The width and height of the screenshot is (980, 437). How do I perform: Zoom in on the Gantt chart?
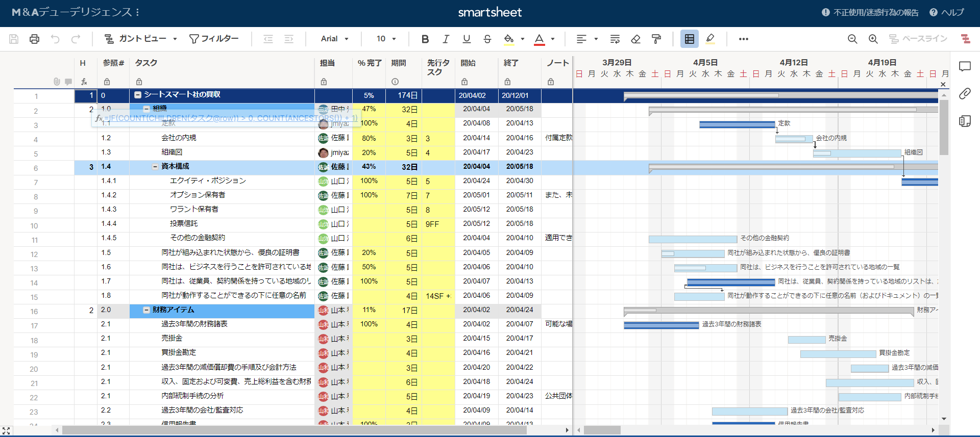click(873, 39)
